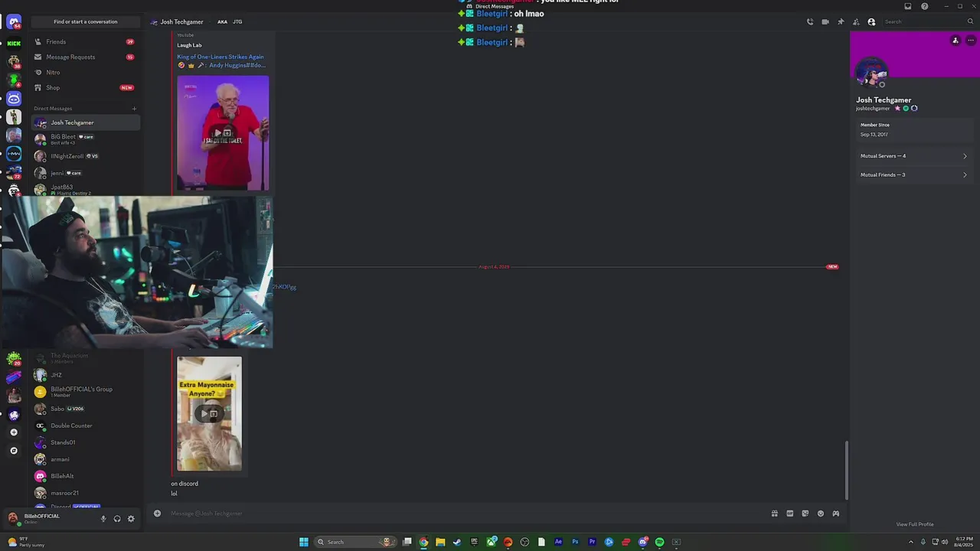This screenshot has width=980, height=551.
Task: Send a gift icon in message bar
Action: 775,514
